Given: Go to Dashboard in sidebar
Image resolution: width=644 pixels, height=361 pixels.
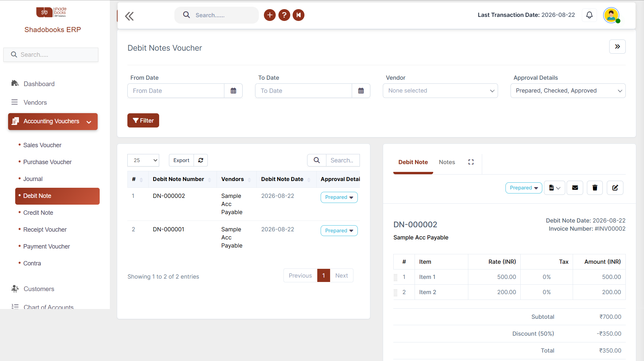Looking at the screenshot, I should [x=39, y=84].
